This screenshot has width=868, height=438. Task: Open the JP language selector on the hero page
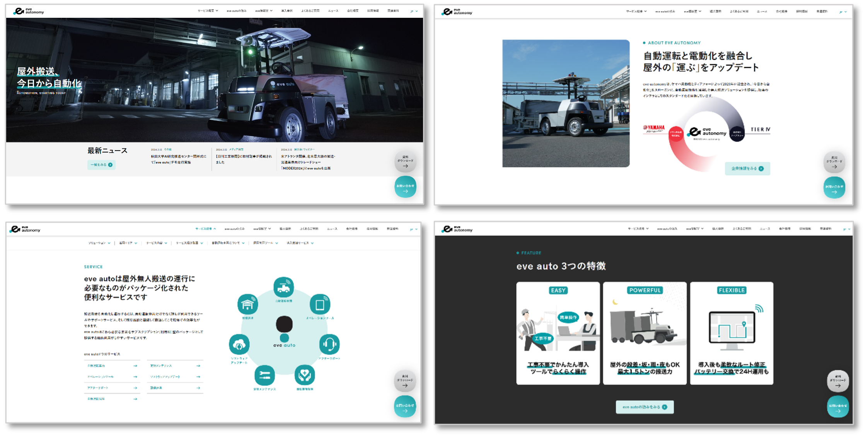tap(414, 11)
